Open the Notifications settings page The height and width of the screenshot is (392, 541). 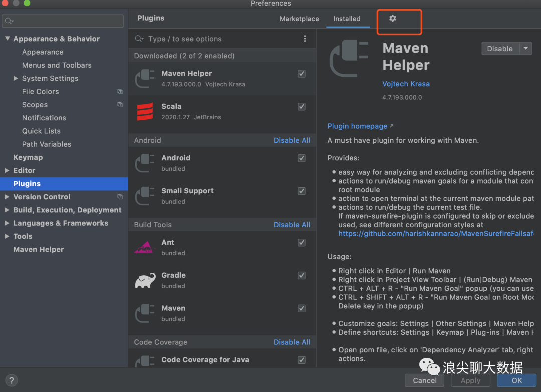(44, 118)
